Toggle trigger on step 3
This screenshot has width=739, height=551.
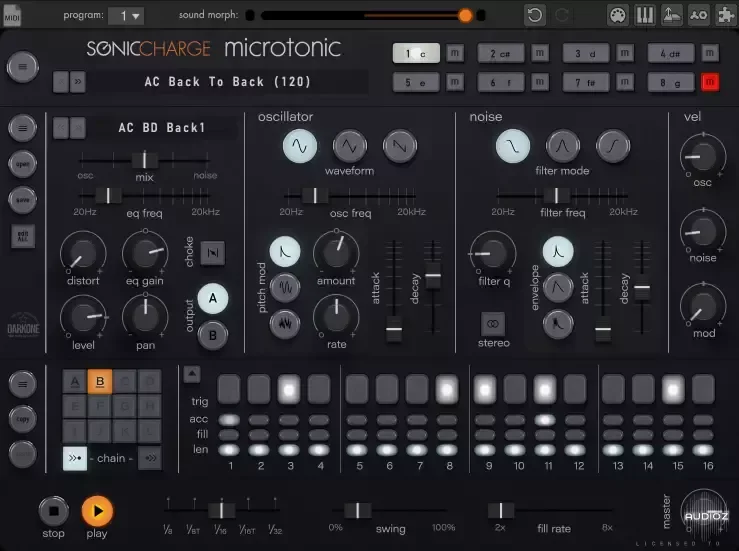[x=289, y=389]
